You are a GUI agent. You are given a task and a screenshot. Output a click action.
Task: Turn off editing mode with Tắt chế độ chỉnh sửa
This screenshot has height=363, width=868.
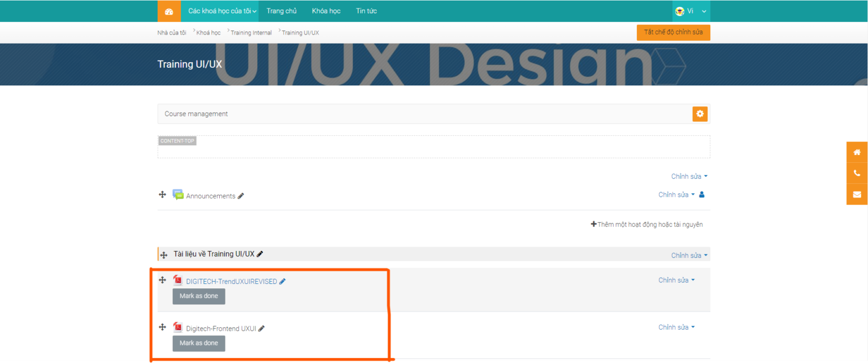pos(673,32)
